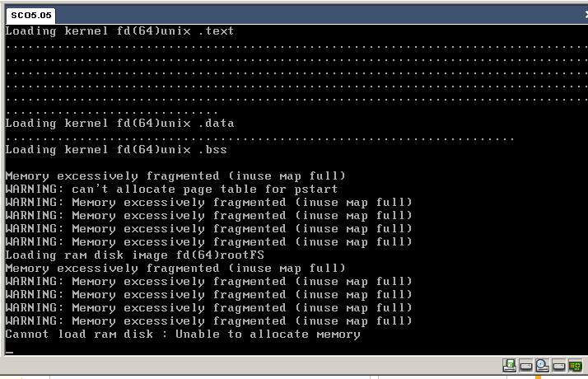Click the last WARNING memory fragmented line
Image resolution: width=588 pixels, height=379 pixels.
coord(208,321)
